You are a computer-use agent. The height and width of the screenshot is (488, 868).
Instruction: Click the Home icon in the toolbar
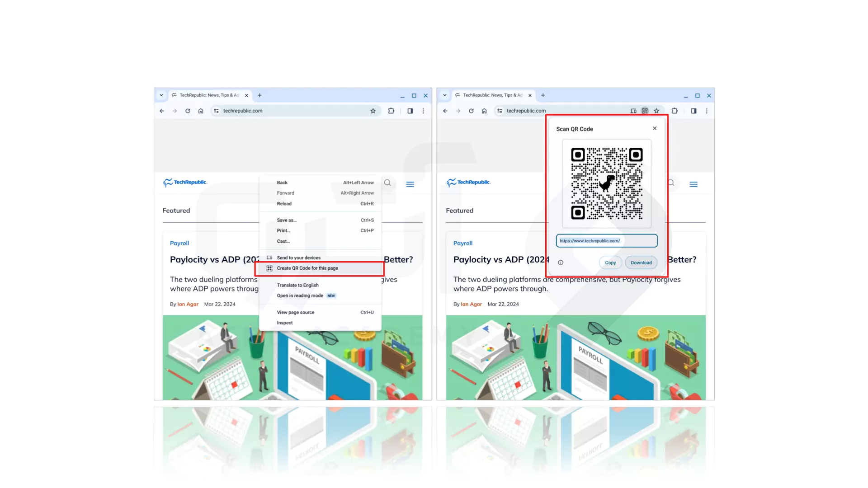(x=200, y=111)
